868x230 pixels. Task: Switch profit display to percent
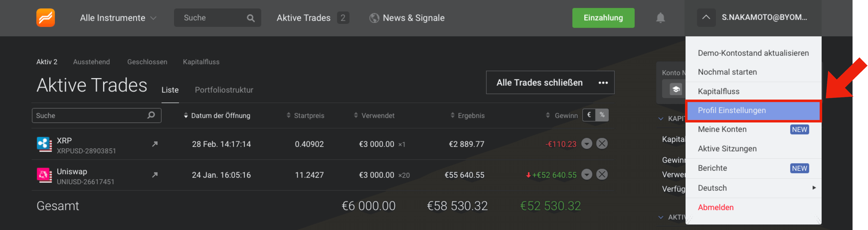602,115
